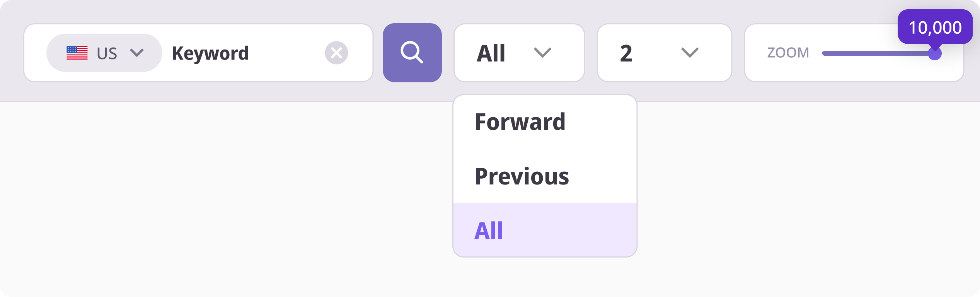This screenshot has width=980, height=297.
Task: Open the dropdown chevron beside the number 2
Action: [x=690, y=53]
